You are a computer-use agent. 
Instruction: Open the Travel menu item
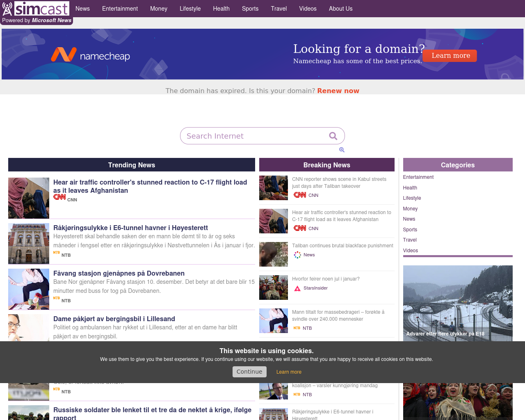click(279, 9)
